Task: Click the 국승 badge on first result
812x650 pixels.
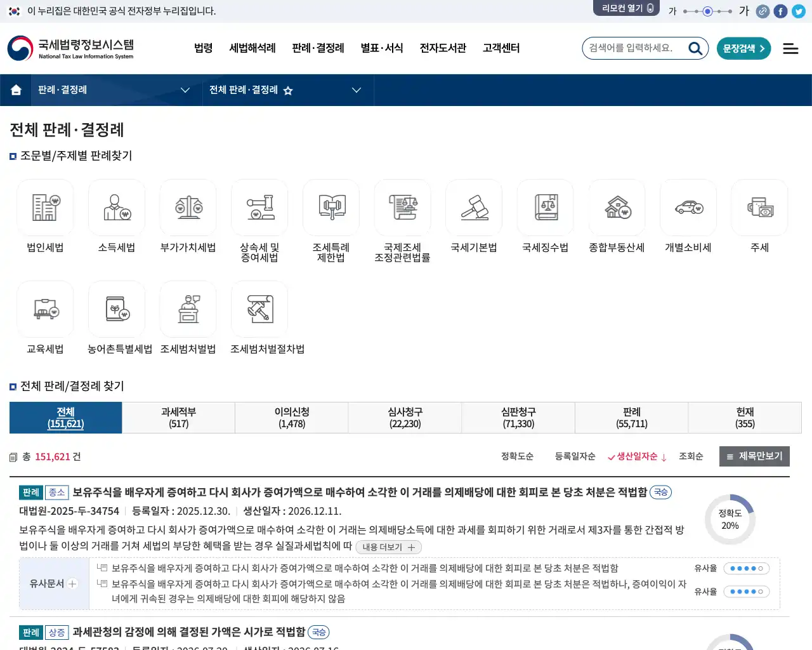Action: click(661, 493)
